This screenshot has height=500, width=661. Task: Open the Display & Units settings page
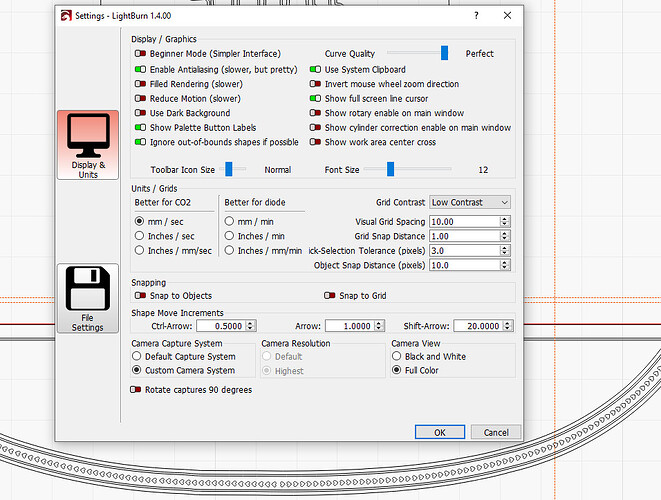pyautogui.click(x=88, y=147)
